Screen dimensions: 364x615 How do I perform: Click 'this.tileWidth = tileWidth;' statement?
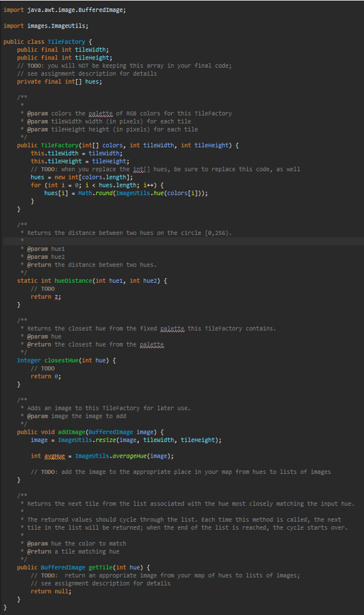pos(77,153)
